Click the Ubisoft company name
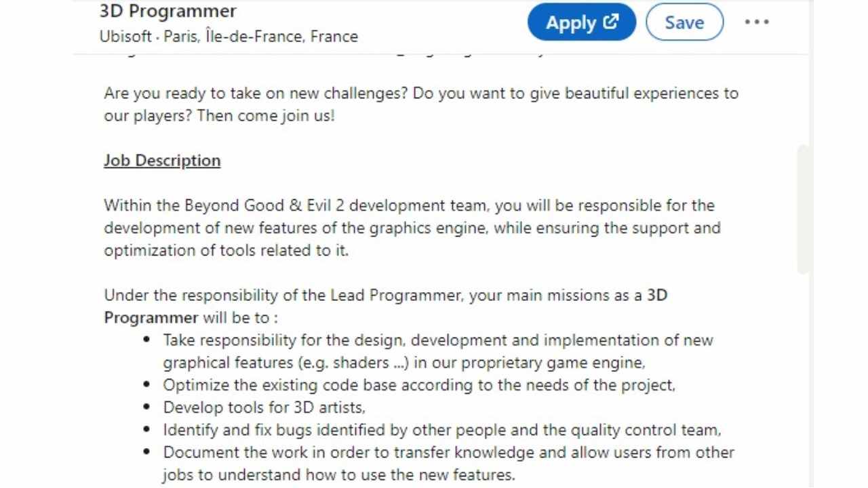 coord(125,37)
